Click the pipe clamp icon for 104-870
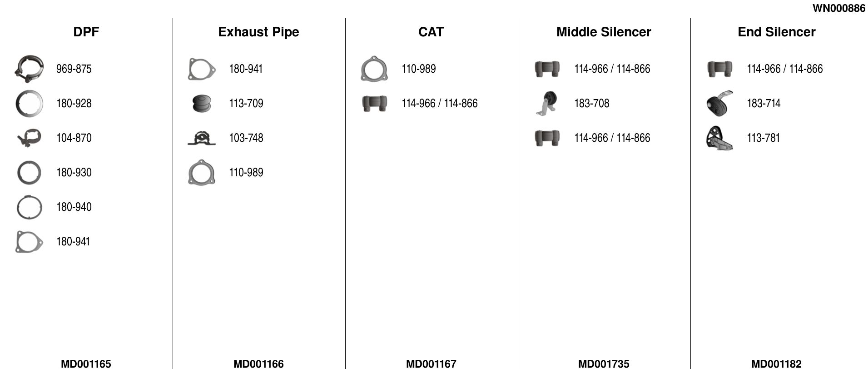Viewport: 868px width, 369px height. pos(29,138)
